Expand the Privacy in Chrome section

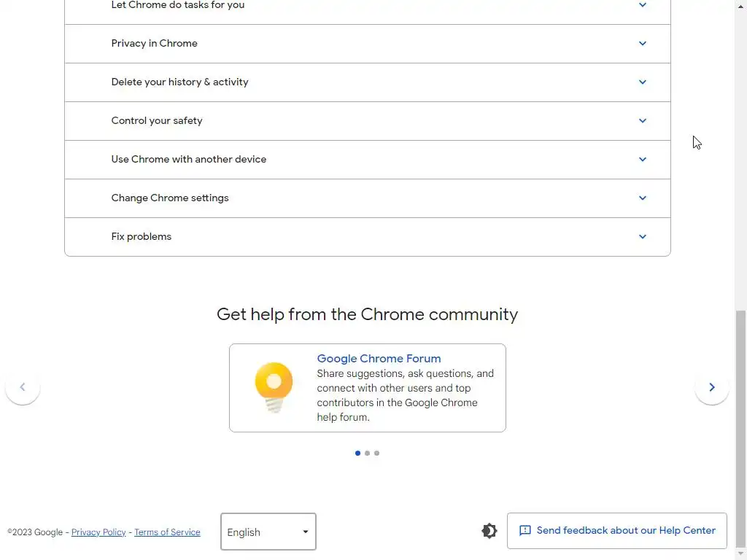(x=367, y=44)
